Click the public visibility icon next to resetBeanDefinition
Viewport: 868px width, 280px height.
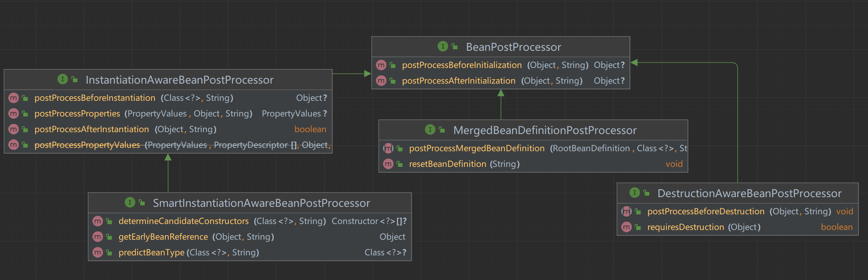tap(400, 164)
